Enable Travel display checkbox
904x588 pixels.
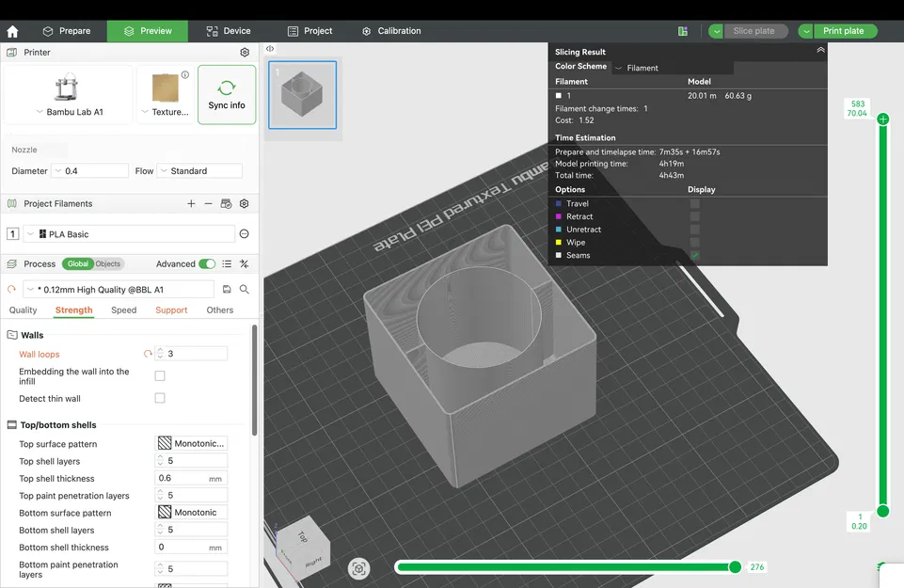coord(695,203)
